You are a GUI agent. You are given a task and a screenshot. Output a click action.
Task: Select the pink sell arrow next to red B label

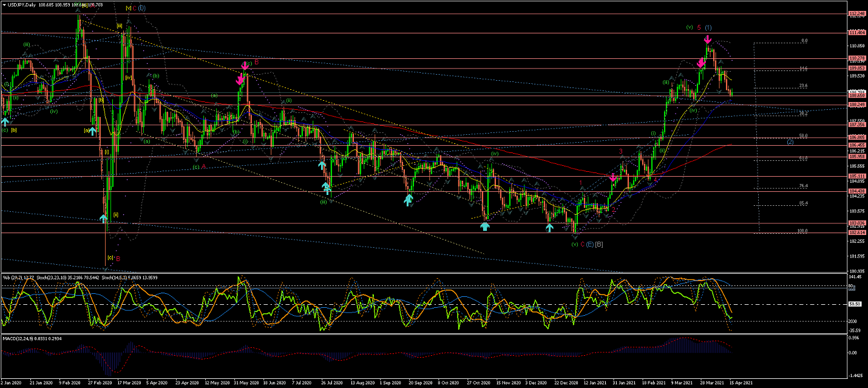(x=245, y=66)
